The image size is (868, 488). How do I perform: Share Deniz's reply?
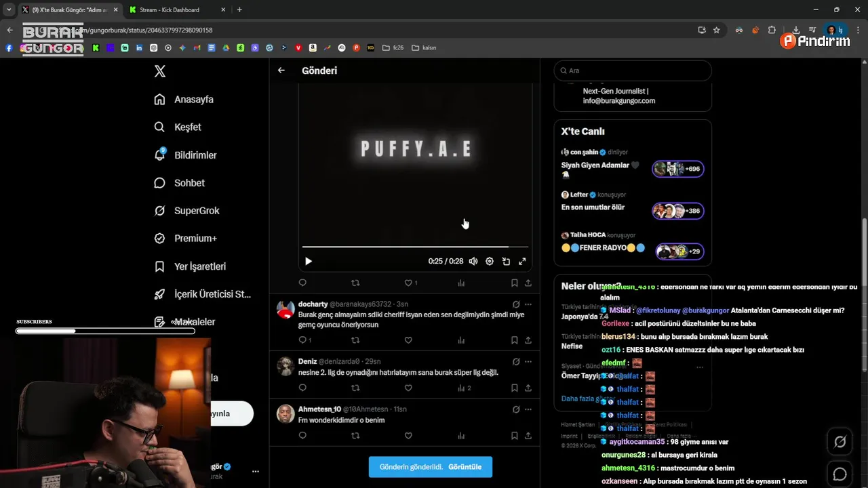click(x=528, y=388)
